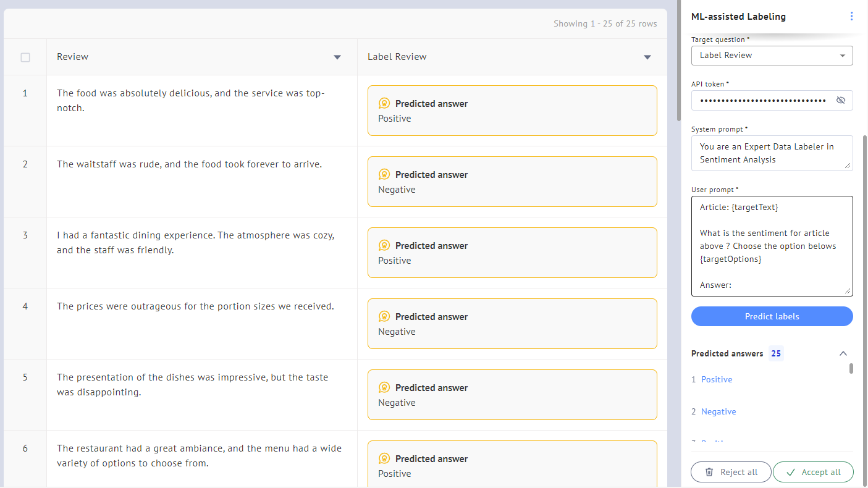Click the prediction icon in row 3
Screen dimensions: 868x488
(x=384, y=246)
